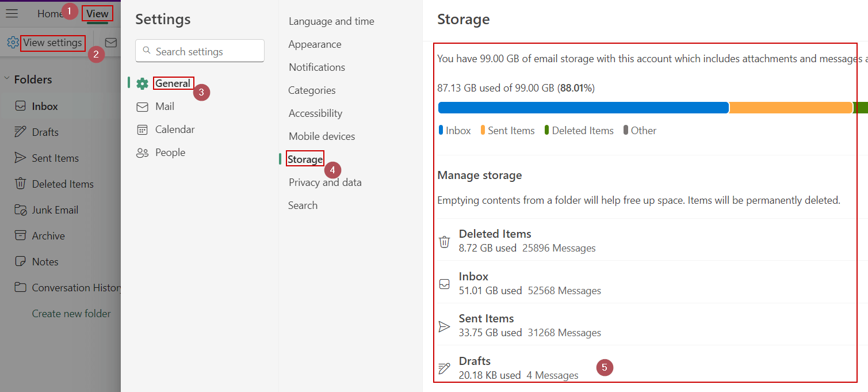Click the View settings button

pyautogui.click(x=52, y=43)
